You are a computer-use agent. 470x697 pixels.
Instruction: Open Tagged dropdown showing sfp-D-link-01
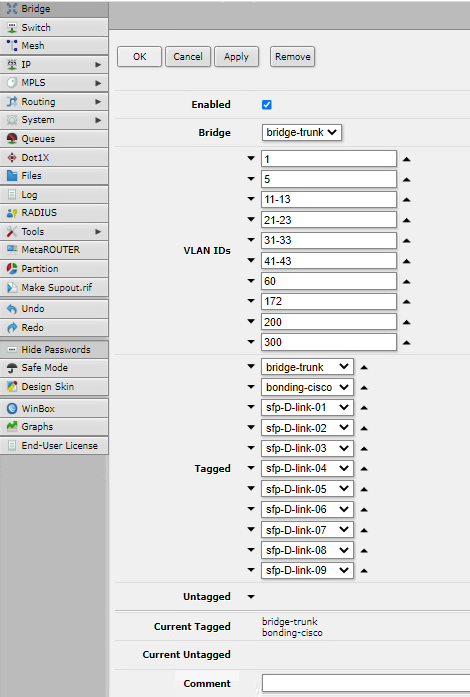pyautogui.click(x=307, y=407)
